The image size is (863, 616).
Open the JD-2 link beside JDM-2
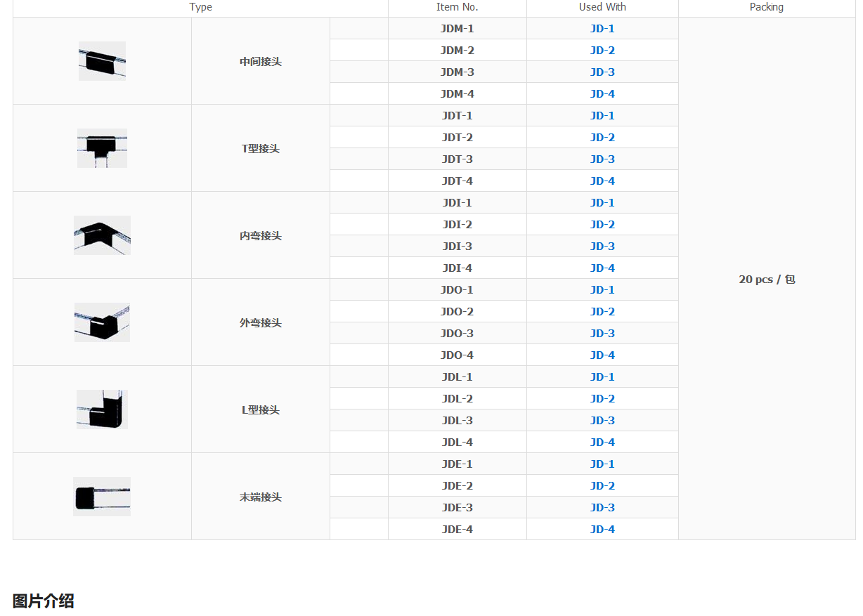pyautogui.click(x=602, y=51)
